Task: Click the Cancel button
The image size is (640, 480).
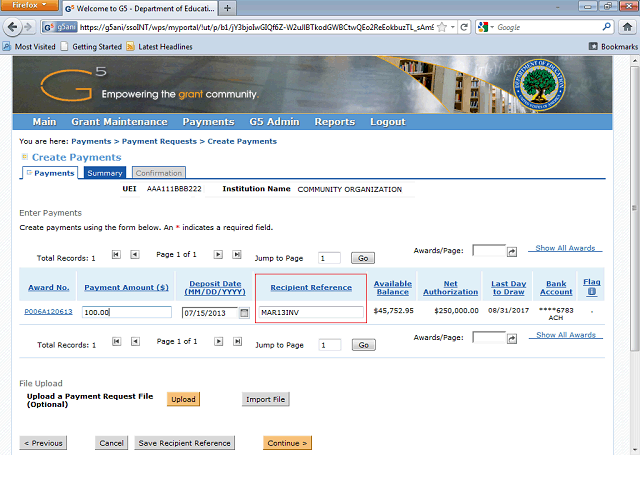Action: (x=111, y=443)
